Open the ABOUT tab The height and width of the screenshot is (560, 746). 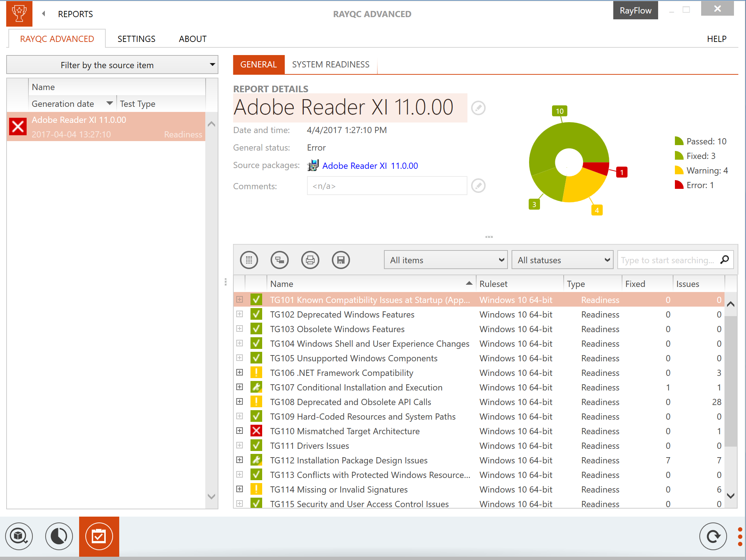pos(193,39)
